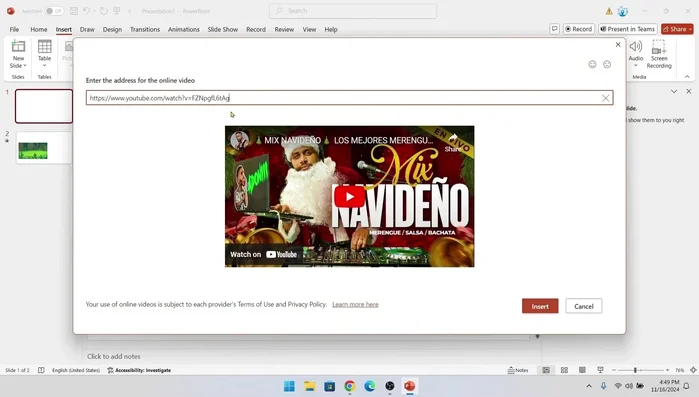Image resolution: width=699 pixels, height=397 pixels.
Task: Click the warning triangle icon in title bar
Action: 609,11
